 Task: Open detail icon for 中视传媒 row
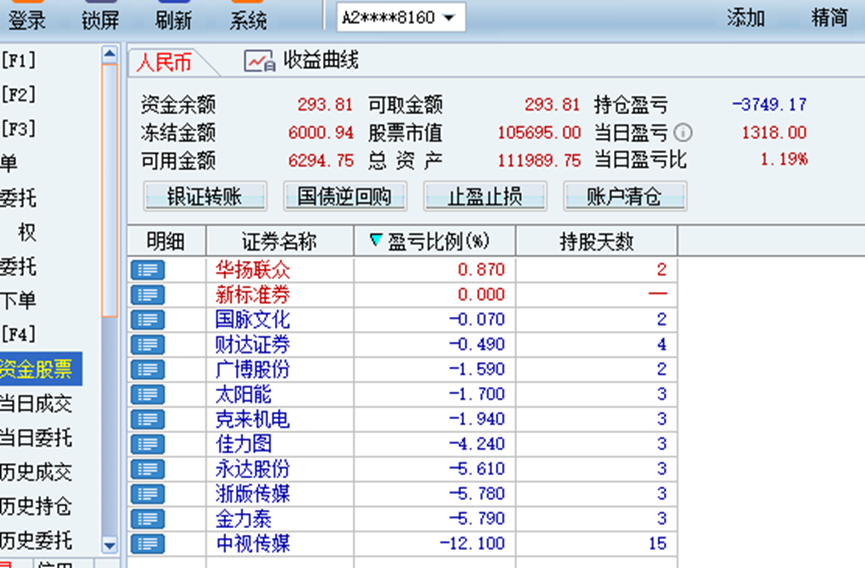click(x=148, y=544)
